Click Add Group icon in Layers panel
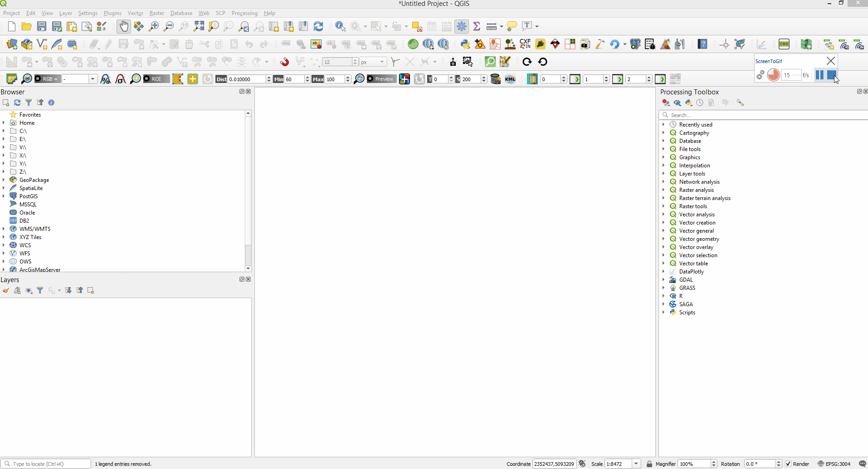 tap(17, 290)
